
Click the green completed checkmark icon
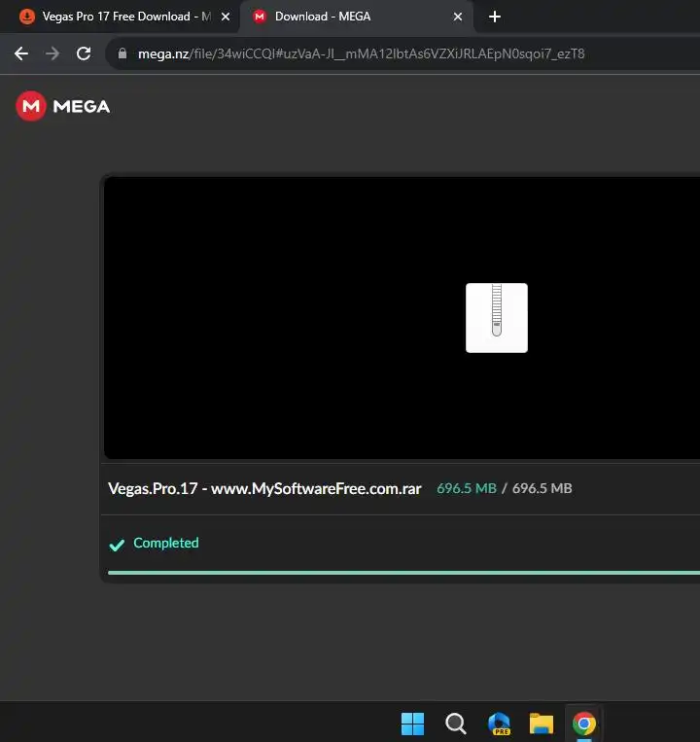(x=117, y=545)
